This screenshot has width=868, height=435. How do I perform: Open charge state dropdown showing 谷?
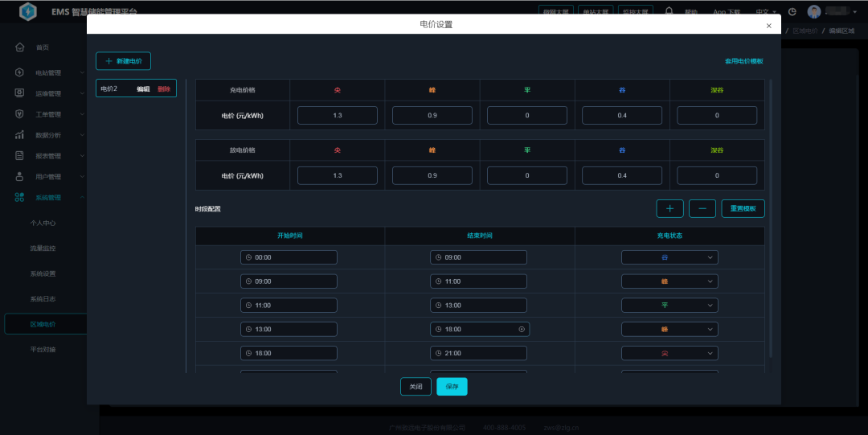point(669,257)
